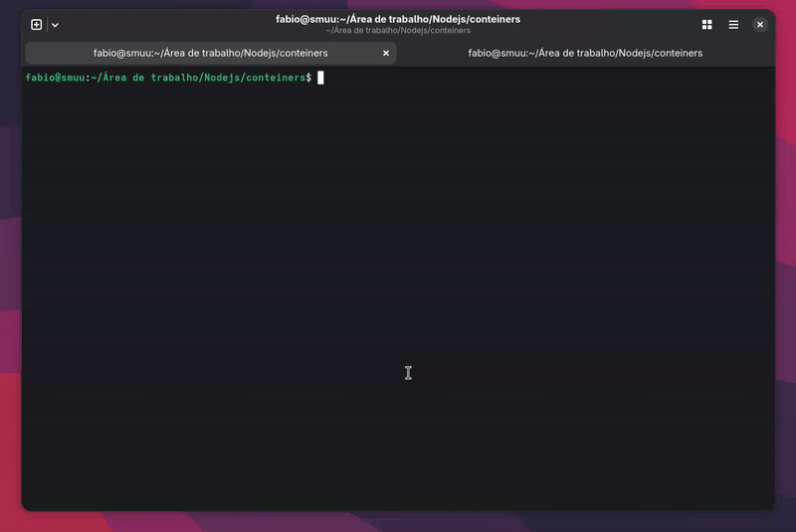
Task: Select the first terminal tab
Action: pyautogui.click(x=211, y=54)
